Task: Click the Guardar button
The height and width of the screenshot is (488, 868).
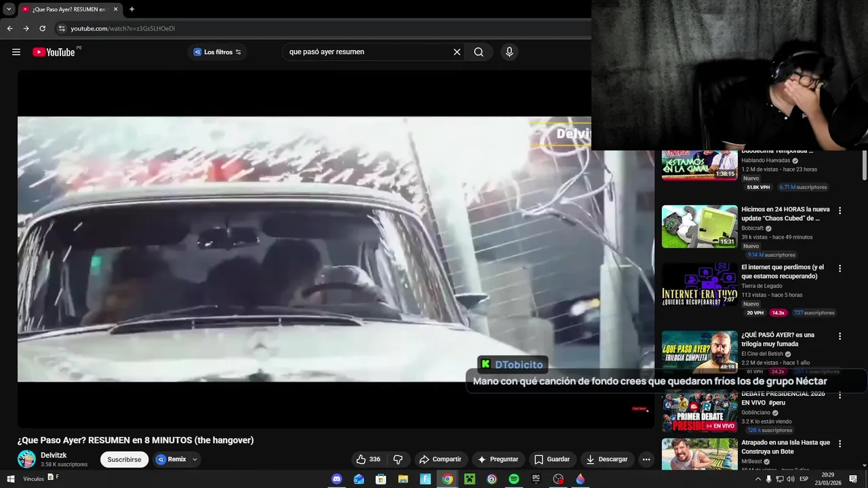Action: click(552, 460)
